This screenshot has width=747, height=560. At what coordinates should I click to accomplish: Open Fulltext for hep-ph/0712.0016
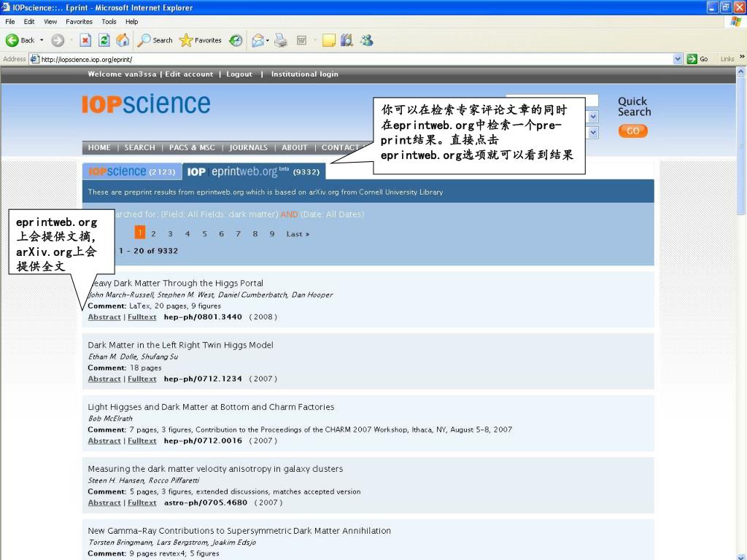click(142, 441)
